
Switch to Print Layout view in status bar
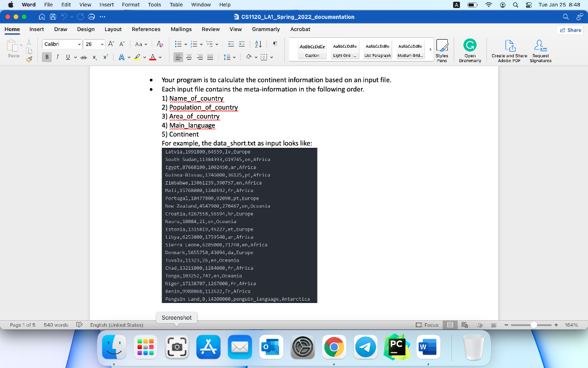coord(451,325)
